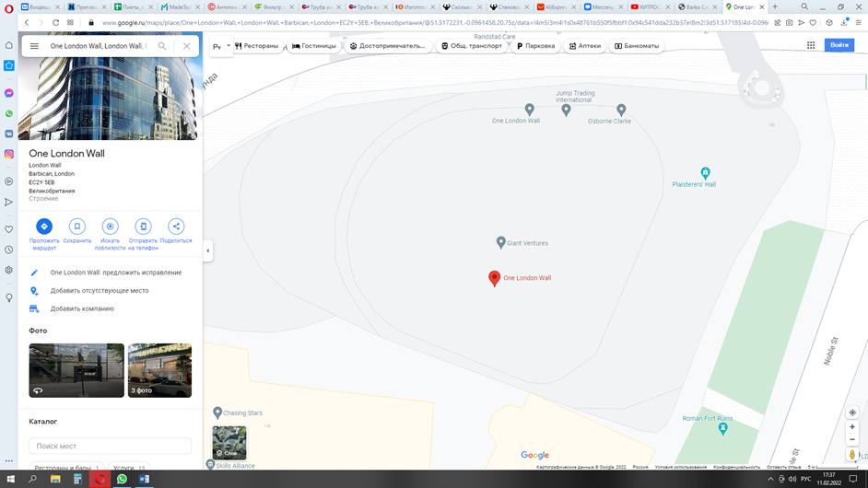Reload the page
Image resolution: width=868 pixels, height=488 pixels.
(55, 23)
